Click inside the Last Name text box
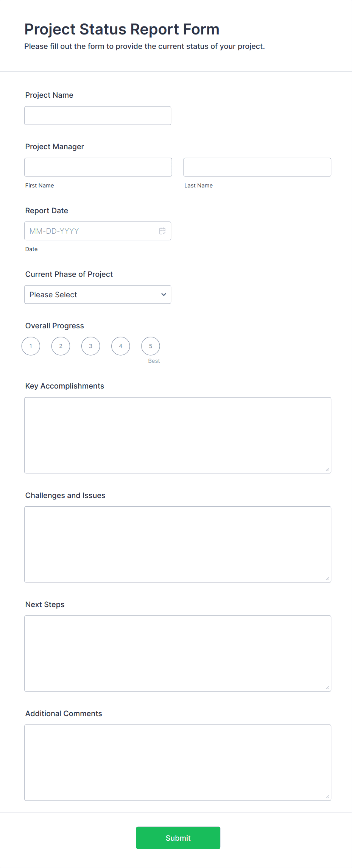The height and width of the screenshot is (868, 352). [257, 167]
